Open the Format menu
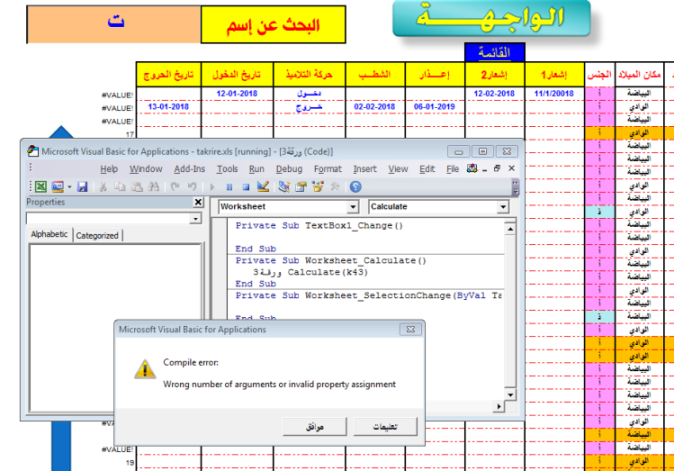674x471 pixels. 328,169
